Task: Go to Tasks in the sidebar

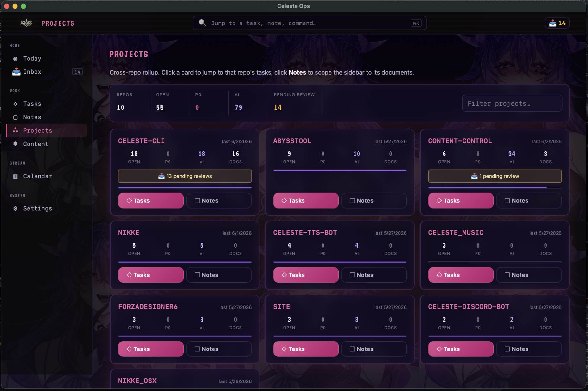Action: 47,104
